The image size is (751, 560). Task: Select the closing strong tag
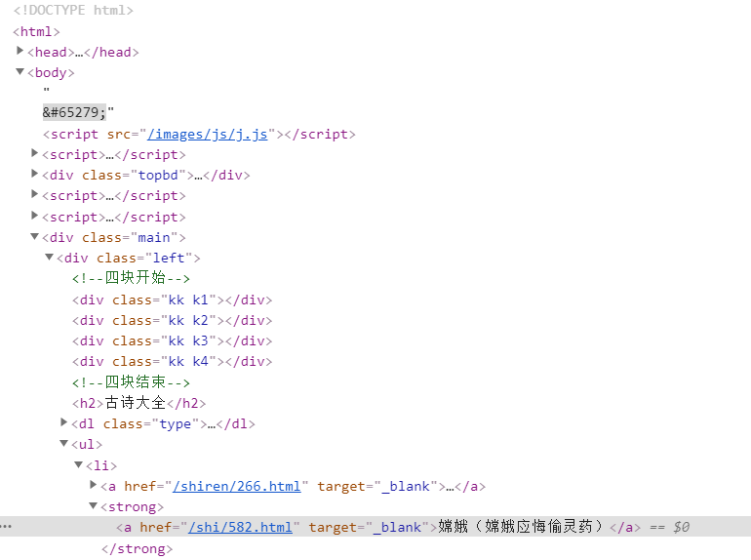pos(137,548)
